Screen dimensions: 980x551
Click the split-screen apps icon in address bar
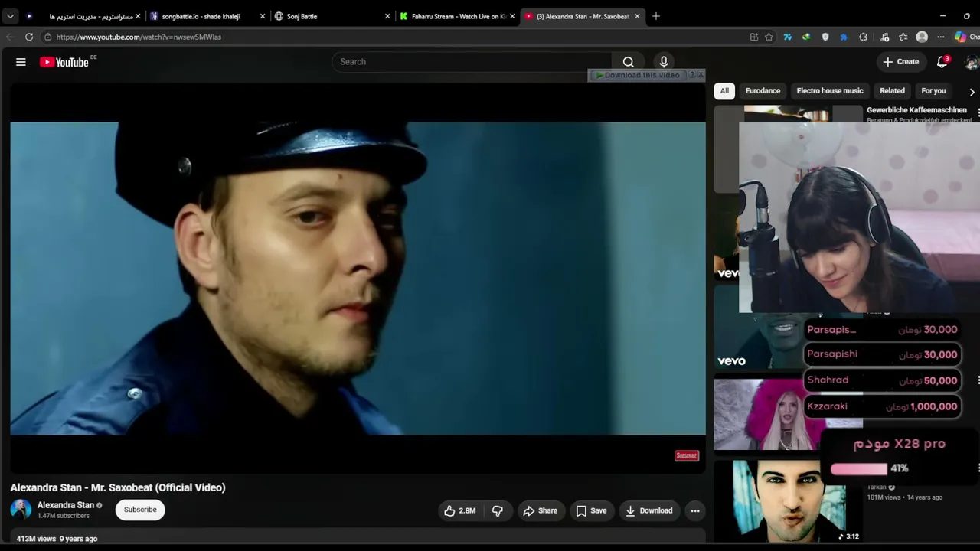click(754, 37)
